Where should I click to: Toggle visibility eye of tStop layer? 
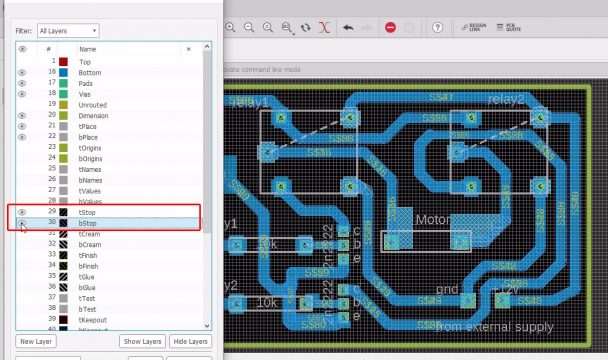point(22,212)
